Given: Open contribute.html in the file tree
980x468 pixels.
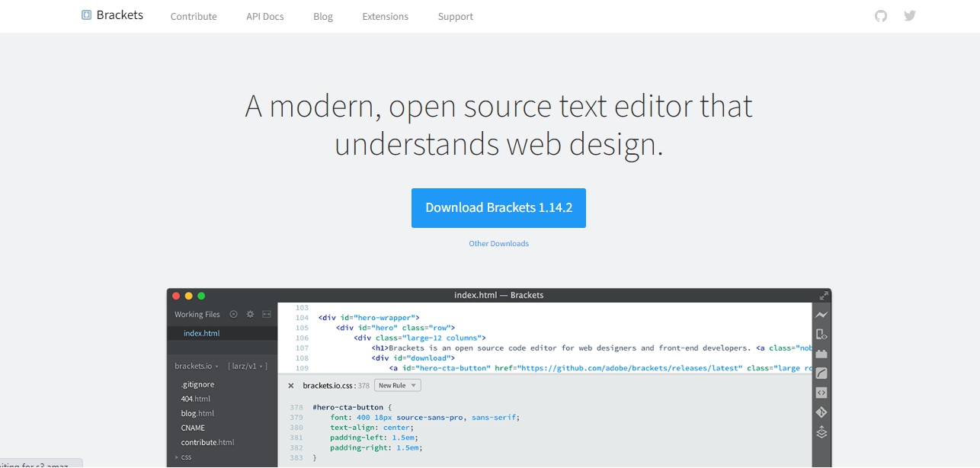Looking at the screenshot, I should [207, 442].
